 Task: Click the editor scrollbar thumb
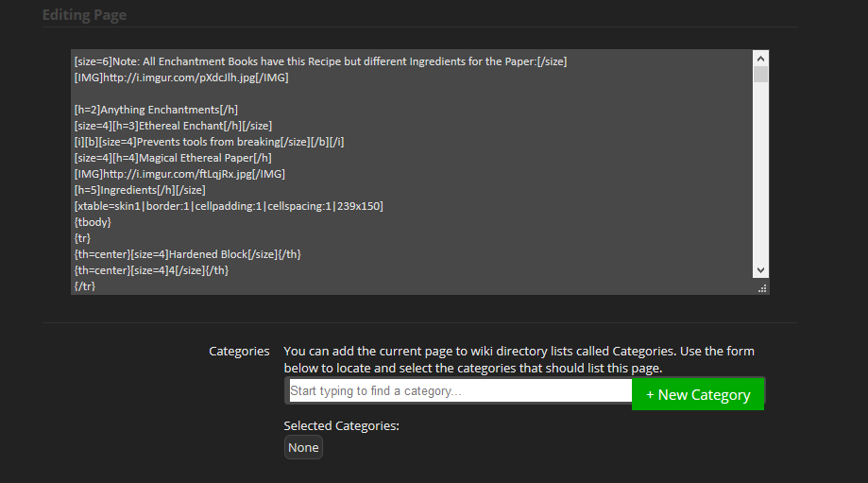pyautogui.click(x=760, y=75)
